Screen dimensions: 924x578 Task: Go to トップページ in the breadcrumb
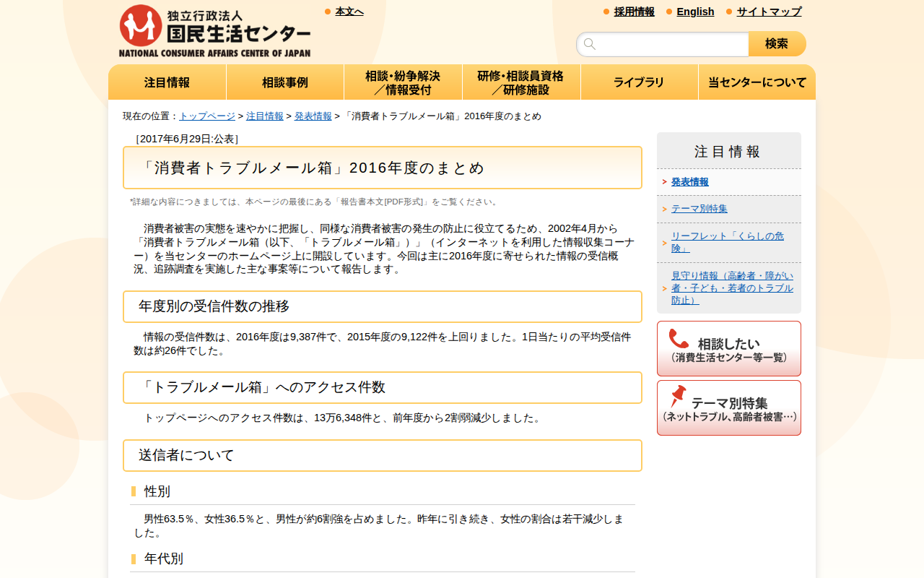pos(207,116)
